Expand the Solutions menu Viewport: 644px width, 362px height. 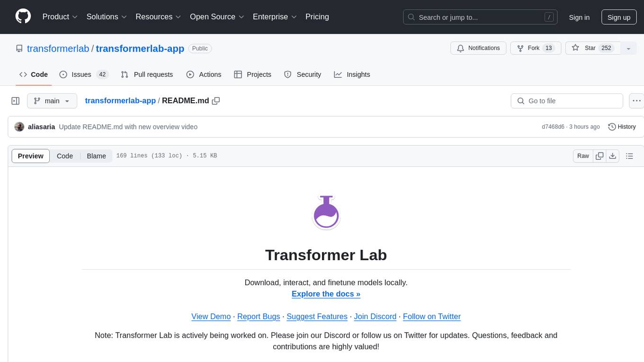pyautogui.click(x=107, y=17)
